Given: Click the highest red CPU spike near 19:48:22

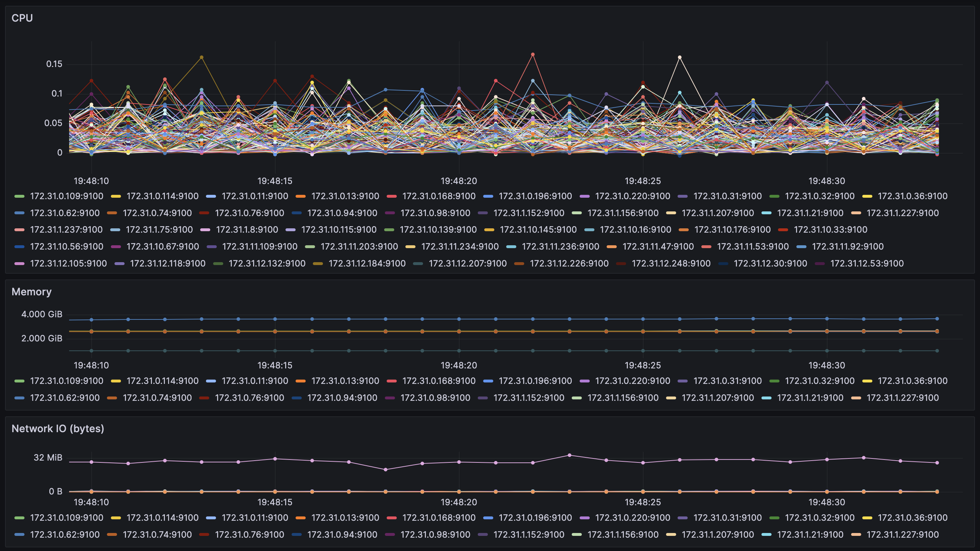Looking at the screenshot, I should tap(532, 54).
